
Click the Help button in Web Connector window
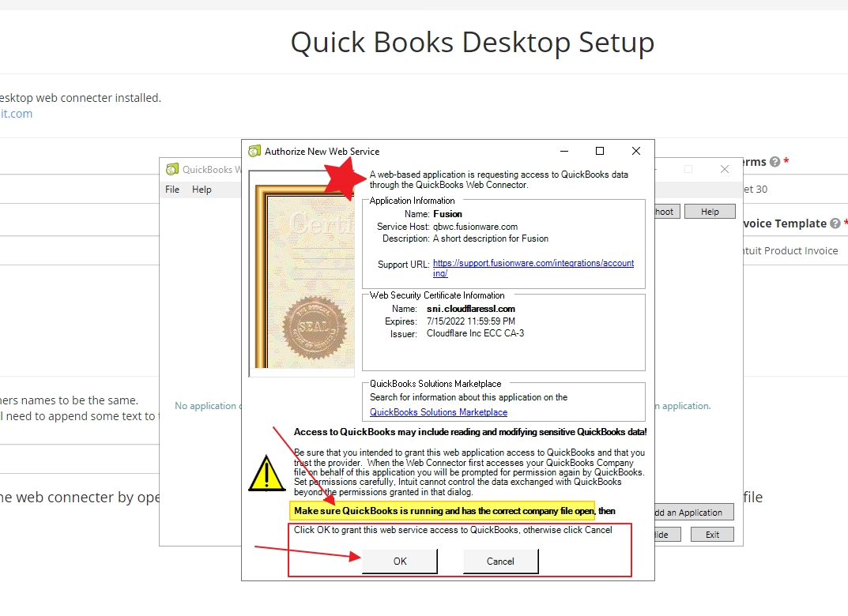click(x=709, y=212)
